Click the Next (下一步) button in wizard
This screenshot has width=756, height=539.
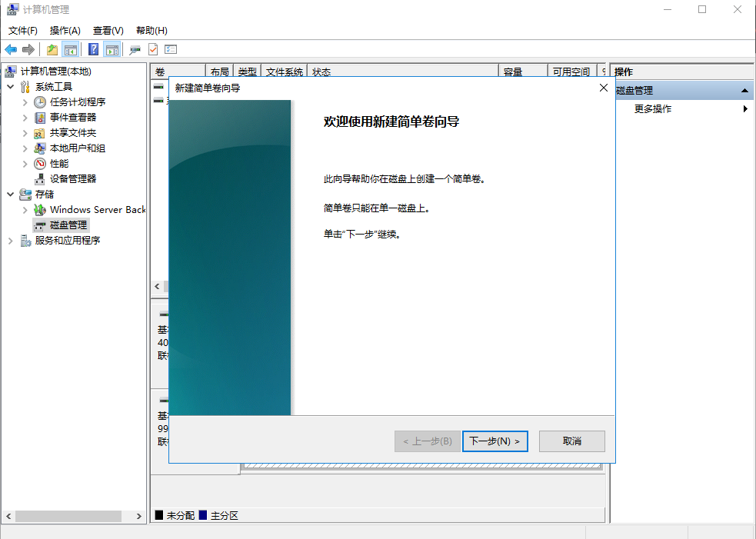coord(495,441)
